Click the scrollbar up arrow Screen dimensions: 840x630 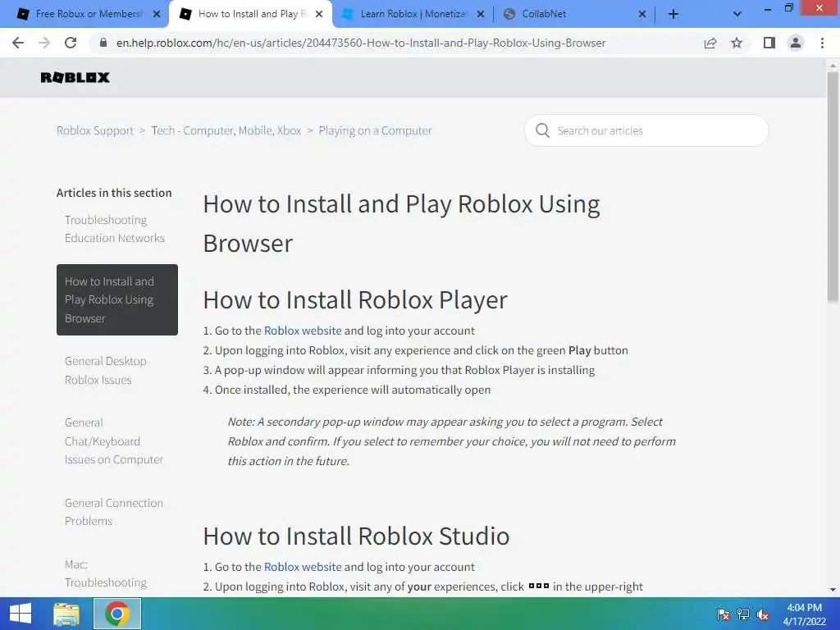(x=833, y=65)
